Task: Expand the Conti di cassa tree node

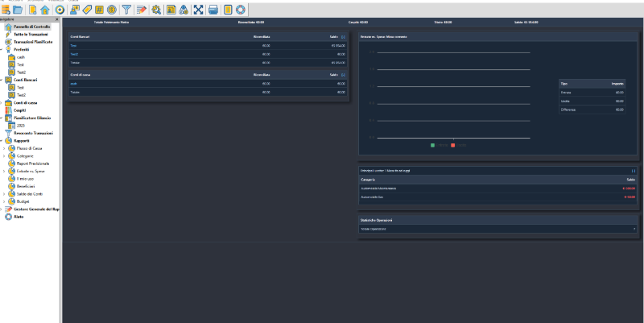Action: tap(2, 103)
